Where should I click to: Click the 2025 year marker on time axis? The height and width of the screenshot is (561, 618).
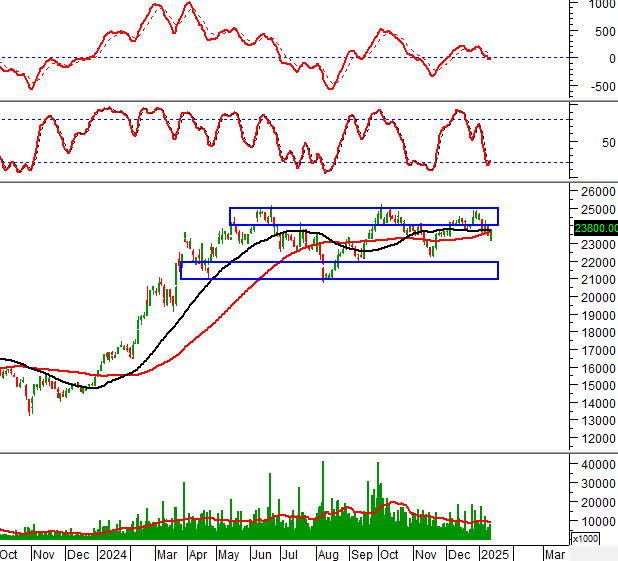[495, 553]
